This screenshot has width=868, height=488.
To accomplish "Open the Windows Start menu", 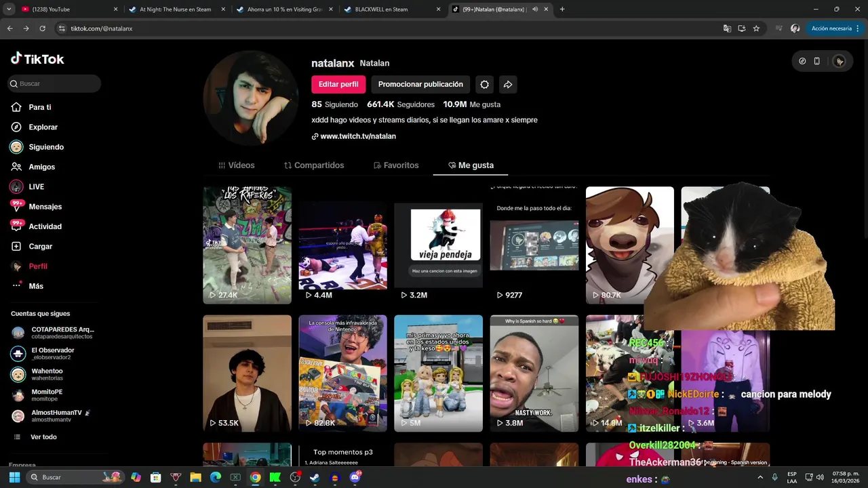I will (14, 477).
